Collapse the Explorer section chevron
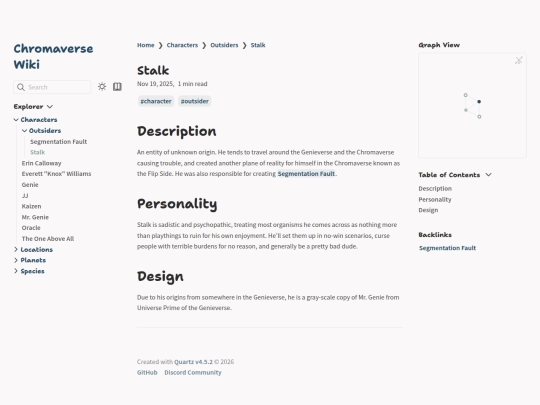540x405 pixels. [50, 106]
